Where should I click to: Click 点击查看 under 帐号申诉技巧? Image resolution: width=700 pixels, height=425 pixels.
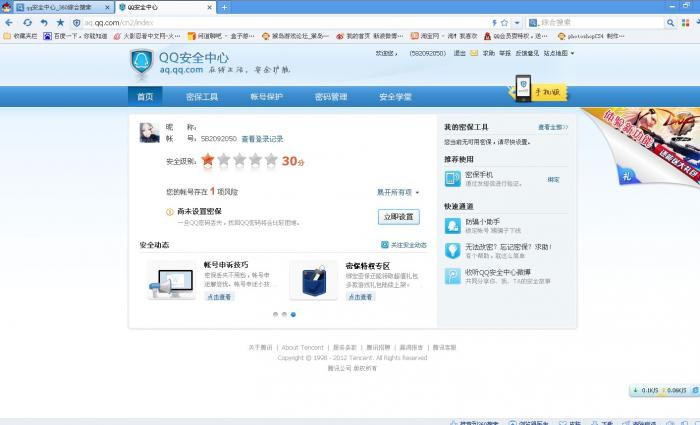tap(219, 297)
